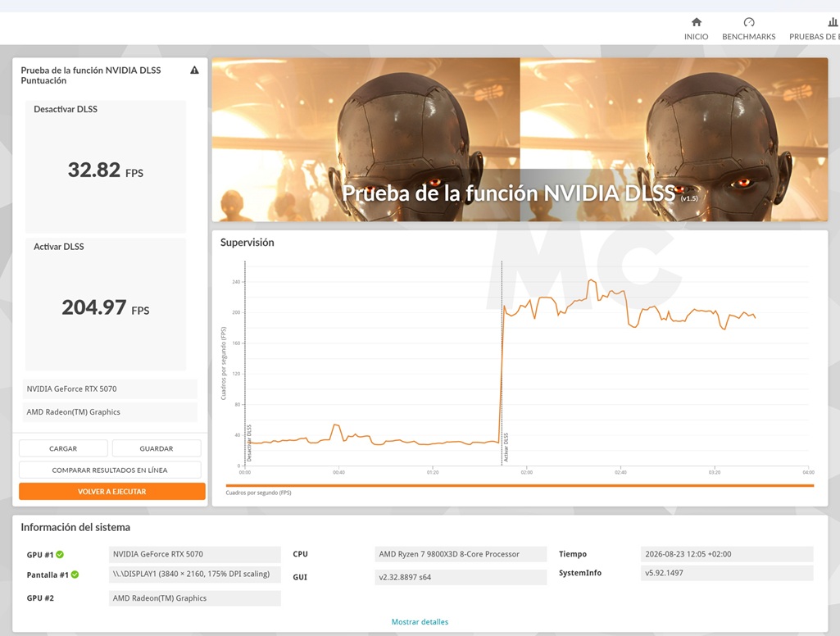Image resolution: width=840 pixels, height=636 pixels.
Task: Select AMD Radeon(TM) Graphics in the score panel
Action: [x=110, y=412]
